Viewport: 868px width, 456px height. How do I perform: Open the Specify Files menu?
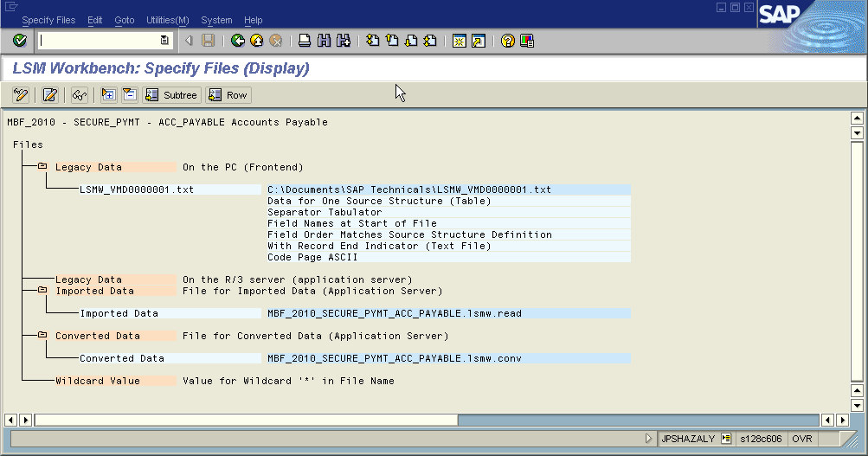[x=48, y=20]
